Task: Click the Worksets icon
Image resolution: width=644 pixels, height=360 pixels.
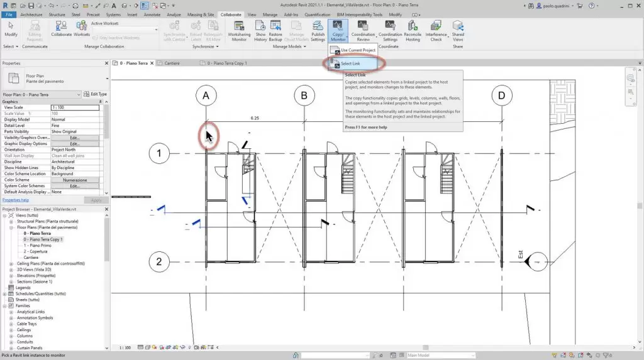Action: coord(82,29)
